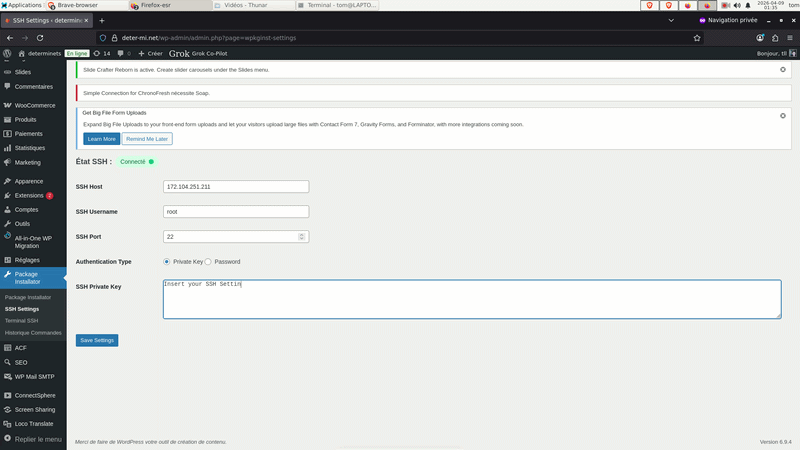800x450 pixels.
Task: Click the SSH Port number stepper arrows
Action: click(302, 237)
